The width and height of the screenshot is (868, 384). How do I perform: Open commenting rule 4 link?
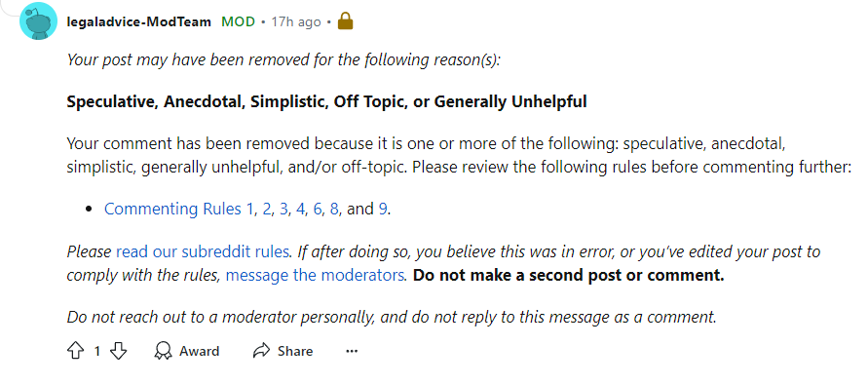301,209
